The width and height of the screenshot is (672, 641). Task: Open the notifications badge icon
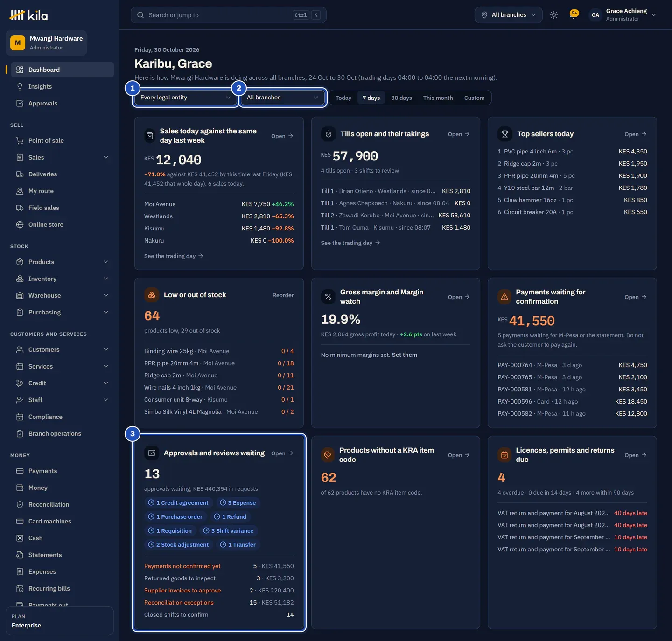click(574, 14)
